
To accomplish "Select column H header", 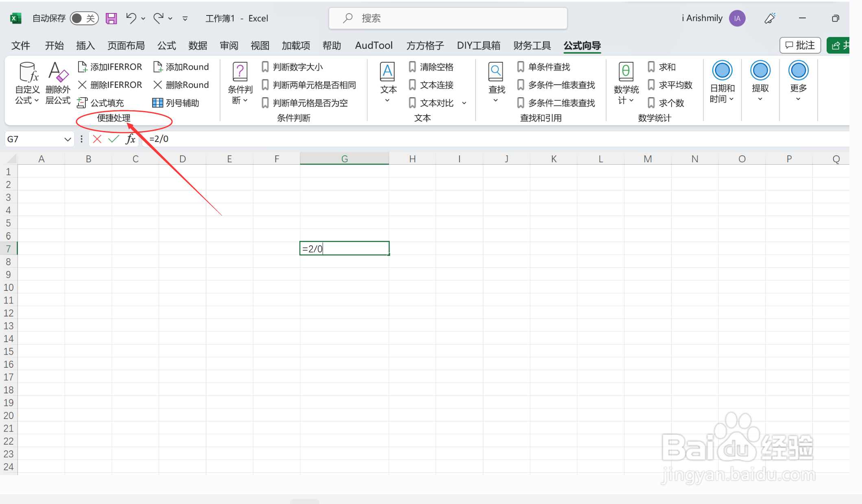I will (412, 159).
